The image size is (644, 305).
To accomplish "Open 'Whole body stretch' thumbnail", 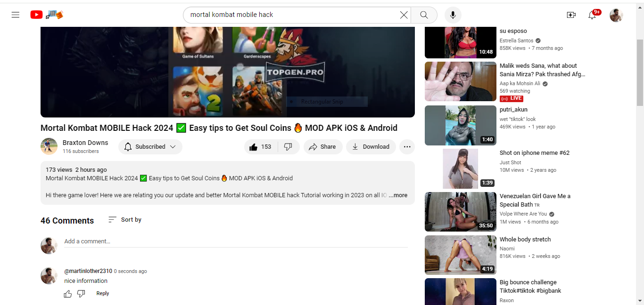I will (x=461, y=255).
